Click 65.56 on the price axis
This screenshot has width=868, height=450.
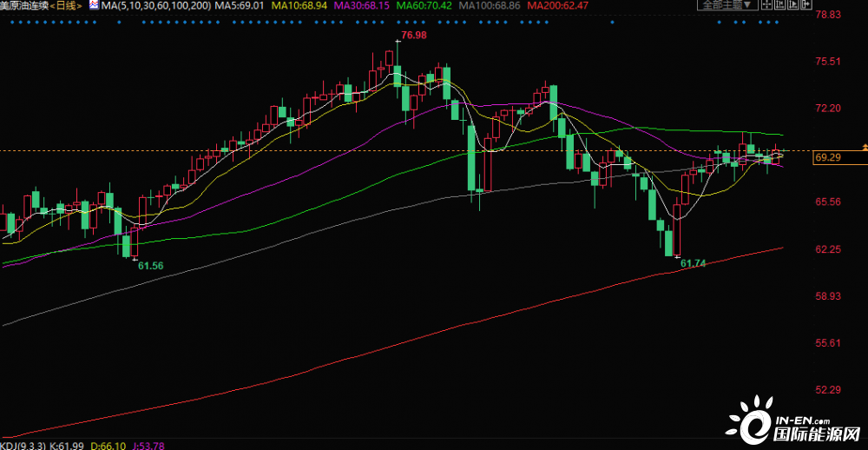point(829,202)
